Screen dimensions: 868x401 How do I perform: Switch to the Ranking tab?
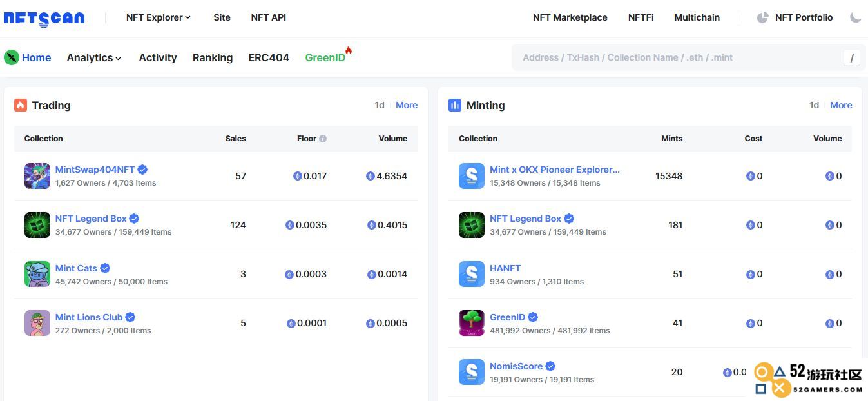tap(213, 57)
